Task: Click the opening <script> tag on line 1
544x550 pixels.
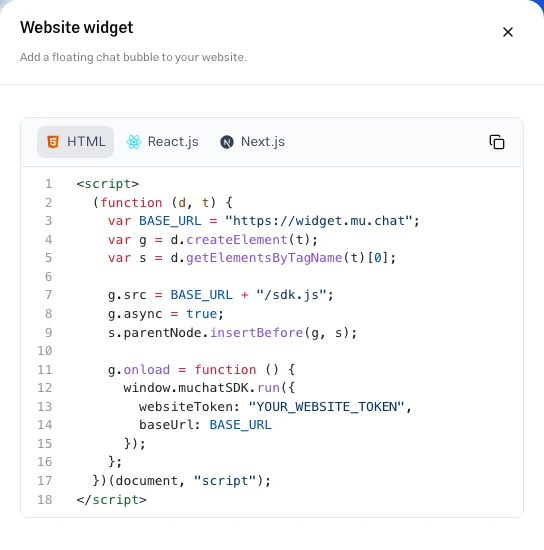Action: pos(108,184)
